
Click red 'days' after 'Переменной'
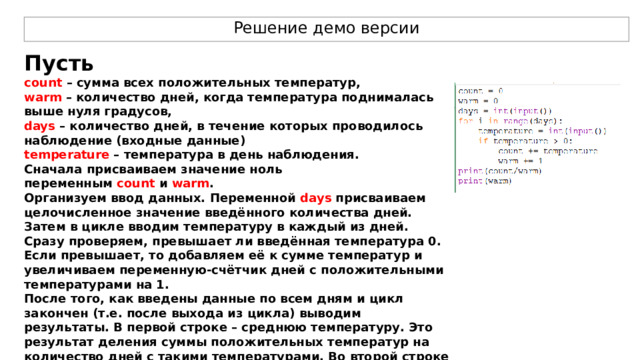(316, 198)
